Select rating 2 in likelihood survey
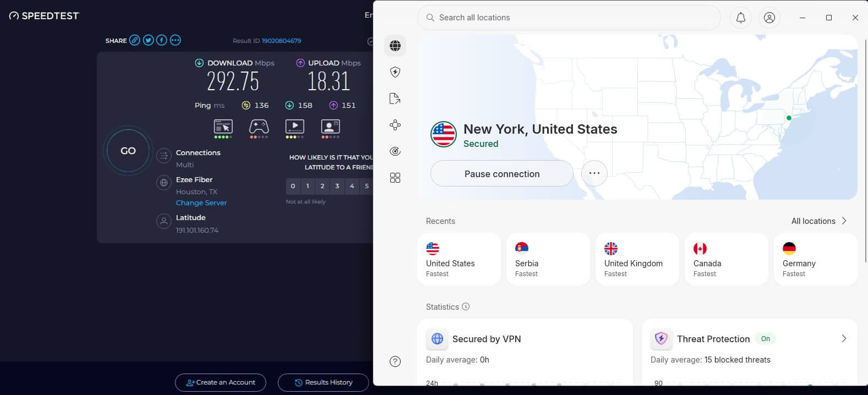 click(x=323, y=186)
